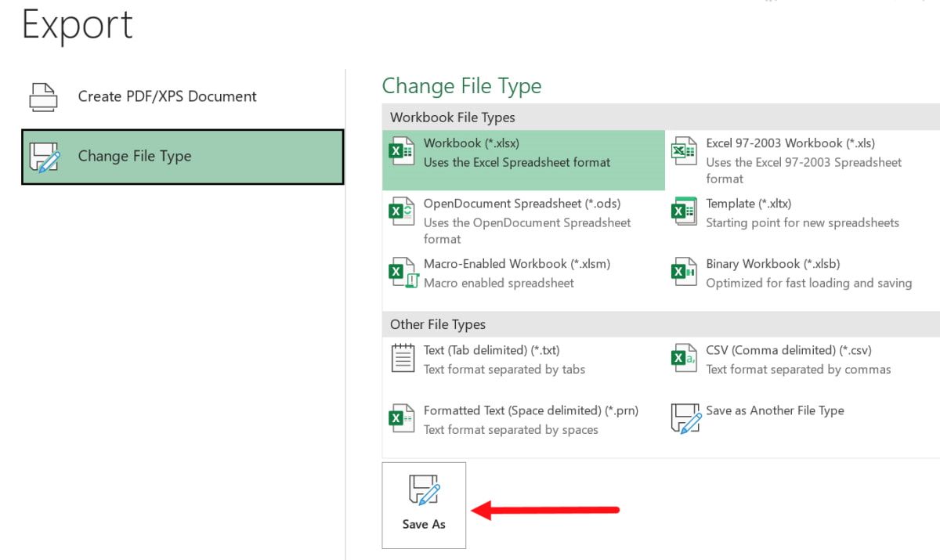Select Change File Type in left pane

135,156
